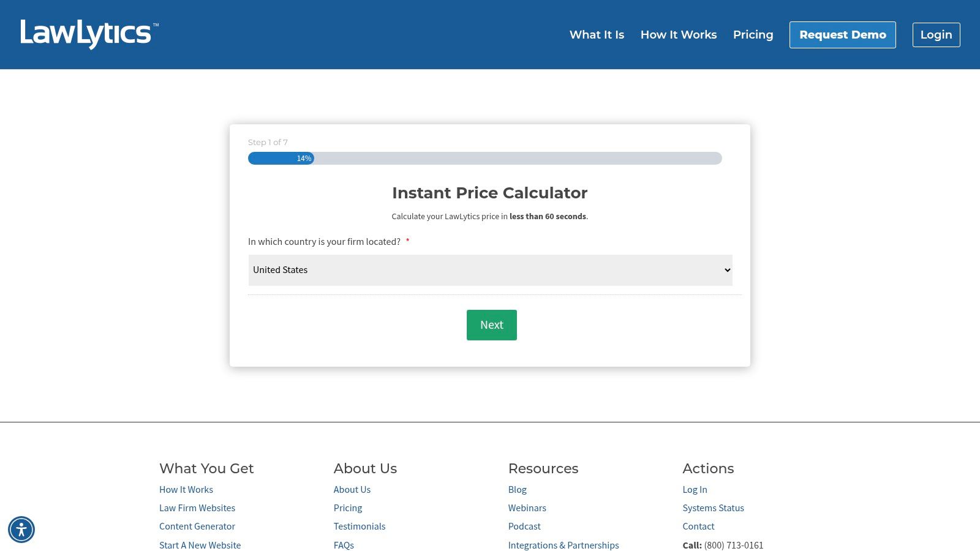Click the Request Demo button
Viewport: 980px width, 551px height.
[842, 35]
